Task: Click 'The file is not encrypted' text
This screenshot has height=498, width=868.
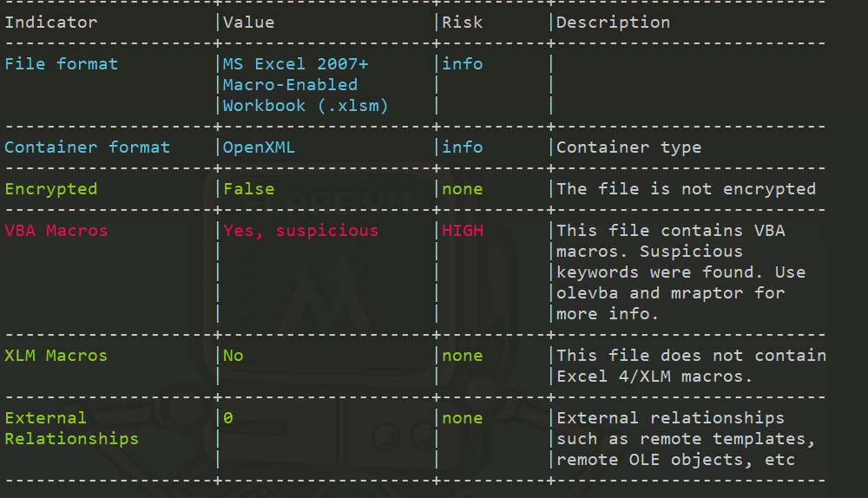Action: [x=686, y=189]
